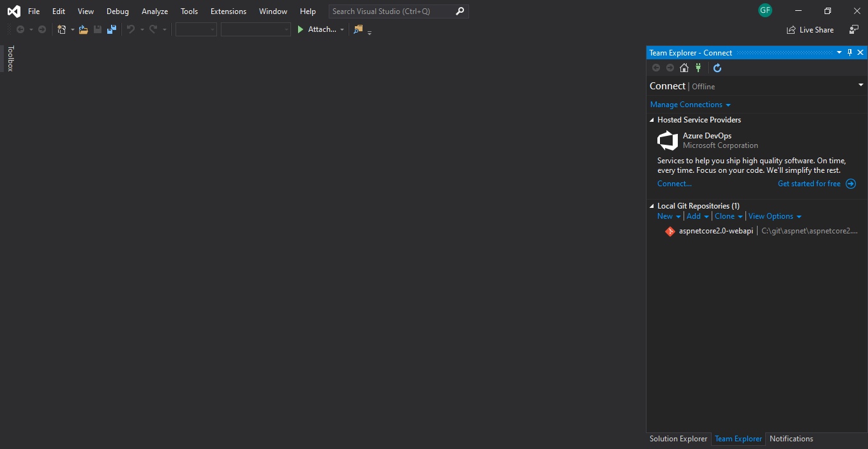
Task: Open a file using the Open File icon
Action: pos(83,29)
